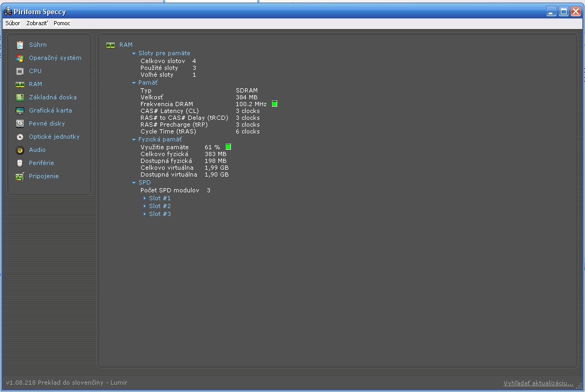Open the Pripojenie network icon
Image resolution: width=585 pixels, height=392 pixels.
click(x=20, y=176)
